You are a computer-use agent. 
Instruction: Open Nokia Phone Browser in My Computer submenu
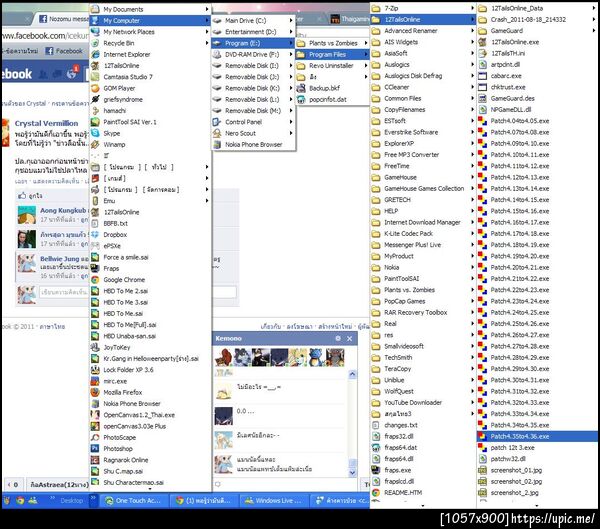[x=253, y=145]
